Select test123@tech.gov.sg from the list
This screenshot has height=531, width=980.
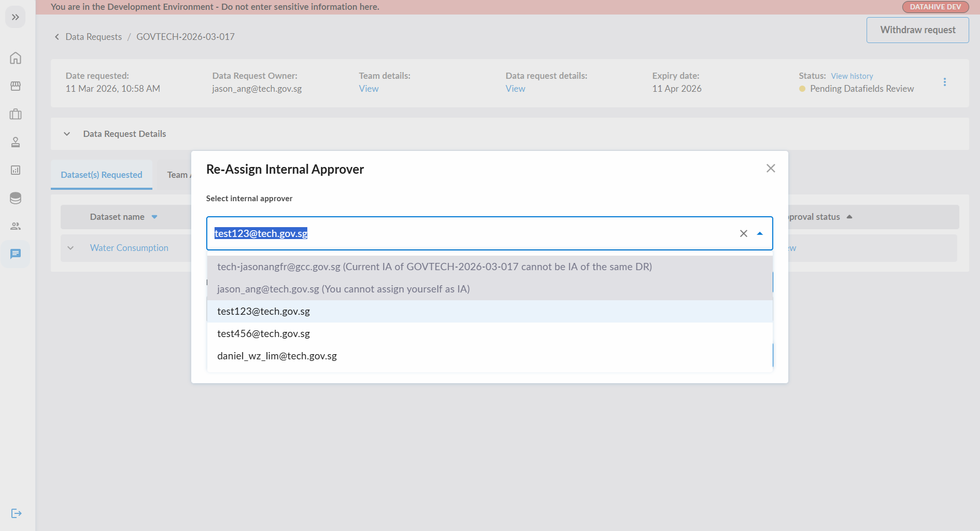pos(490,311)
